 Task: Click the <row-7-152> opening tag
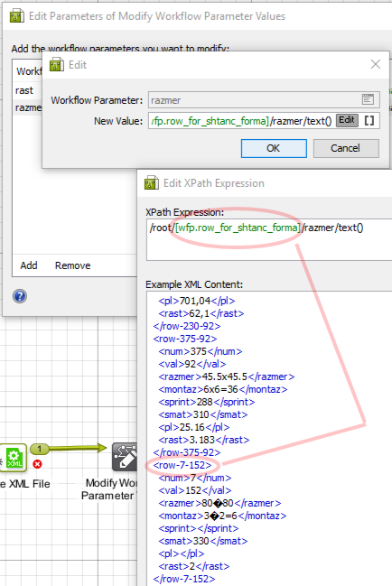182,465
